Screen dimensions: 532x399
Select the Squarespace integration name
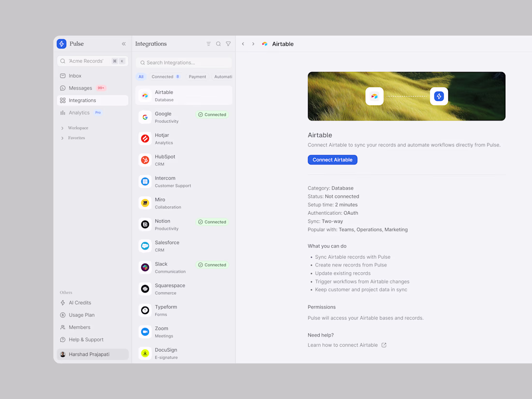(x=170, y=285)
